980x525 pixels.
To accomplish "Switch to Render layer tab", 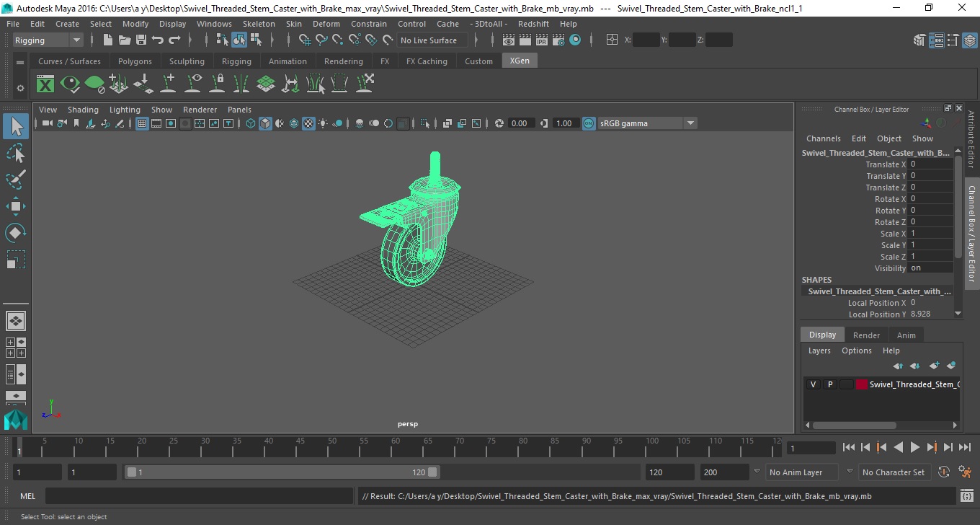I will (x=866, y=335).
